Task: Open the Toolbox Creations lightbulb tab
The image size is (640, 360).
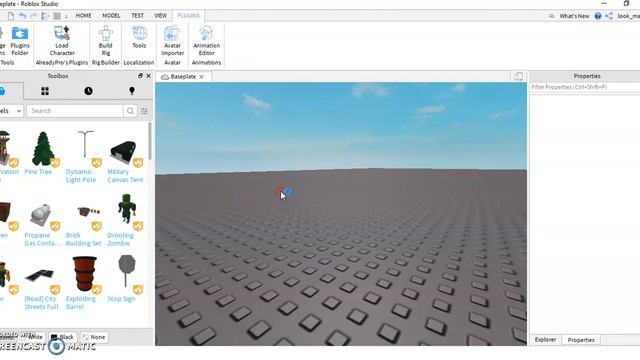Action: pos(132,91)
